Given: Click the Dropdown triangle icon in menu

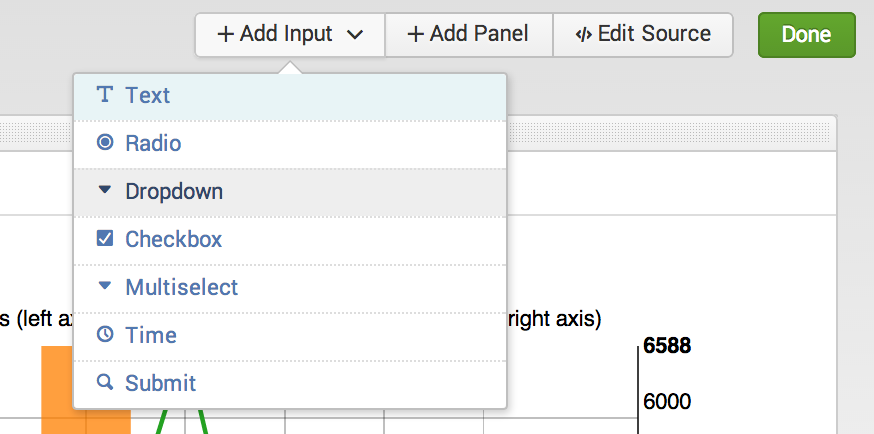Looking at the screenshot, I should [104, 190].
